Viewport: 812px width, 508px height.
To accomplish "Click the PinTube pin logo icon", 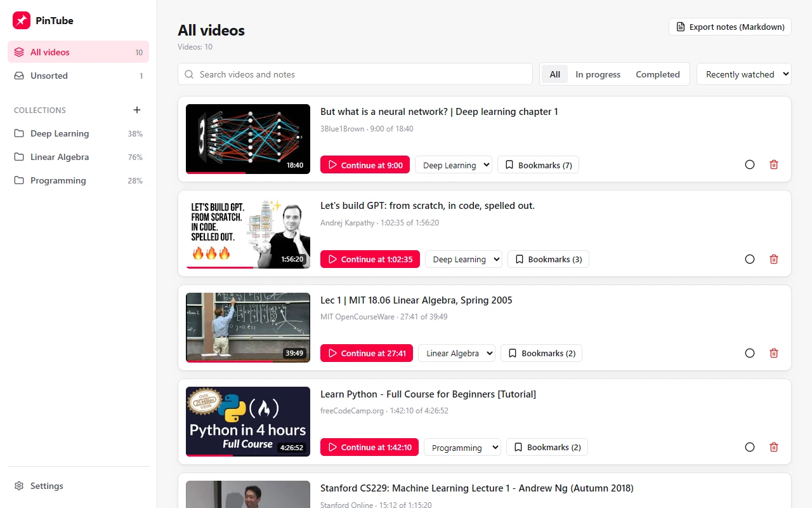I will 22,20.
